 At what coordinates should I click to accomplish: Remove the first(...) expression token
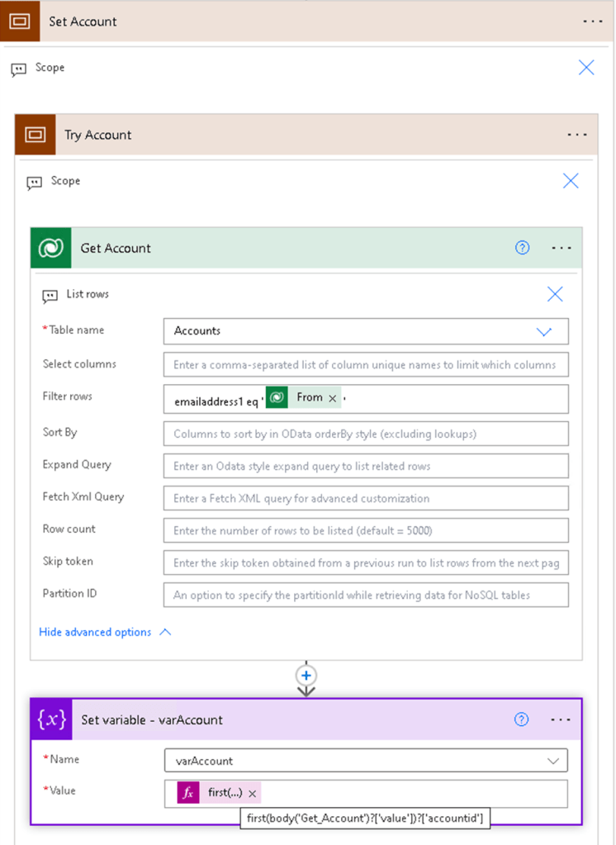pyautogui.click(x=253, y=793)
